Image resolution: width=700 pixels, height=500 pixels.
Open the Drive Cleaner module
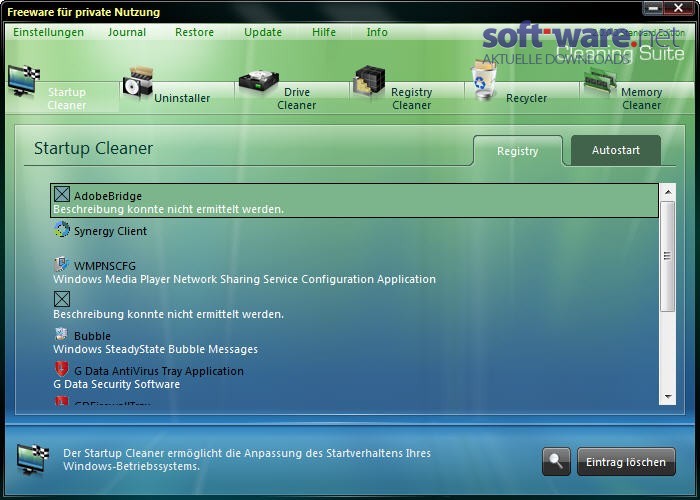pos(296,99)
